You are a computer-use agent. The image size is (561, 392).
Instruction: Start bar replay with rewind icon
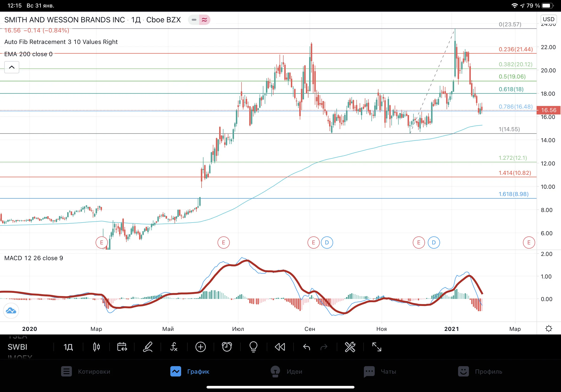280,347
